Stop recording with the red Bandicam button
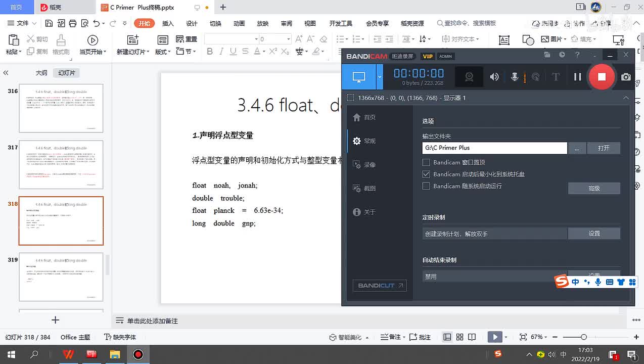The width and height of the screenshot is (644, 364). click(602, 77)
